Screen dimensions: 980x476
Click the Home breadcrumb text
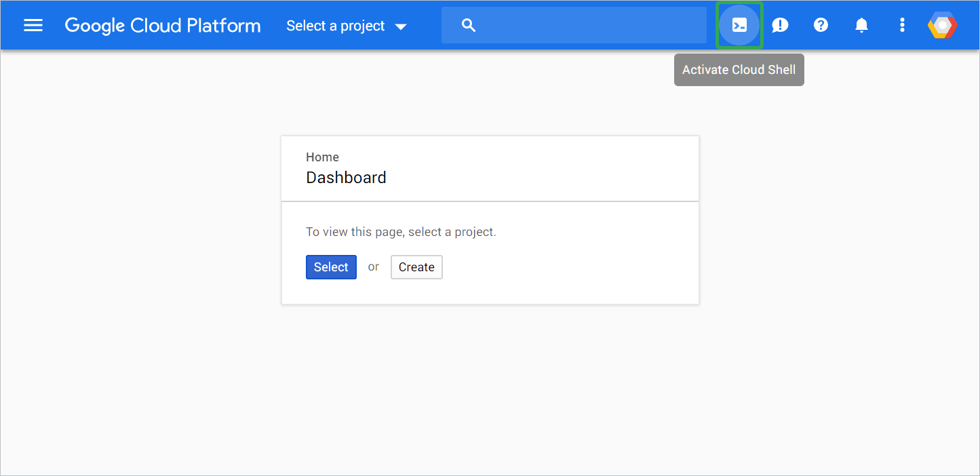[322, 157]
